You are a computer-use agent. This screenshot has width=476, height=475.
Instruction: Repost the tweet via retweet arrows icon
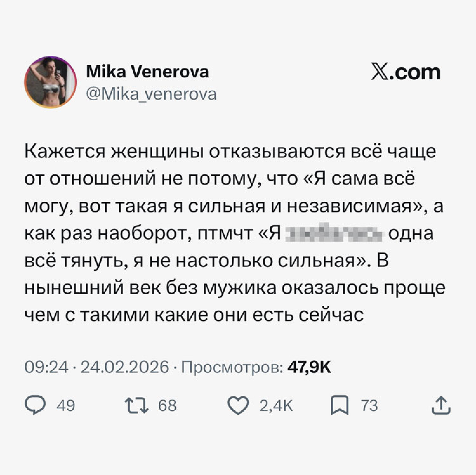pos(137,406)
